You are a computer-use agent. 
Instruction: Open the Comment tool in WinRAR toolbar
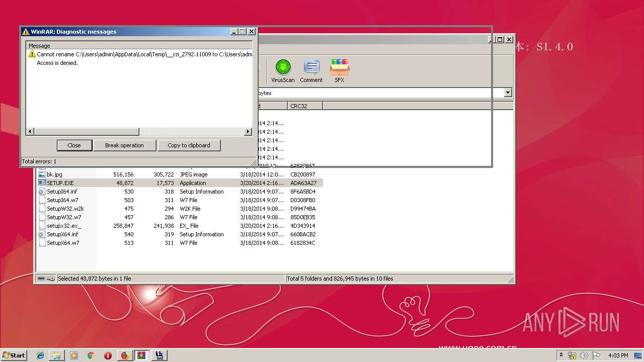[311, 70]
